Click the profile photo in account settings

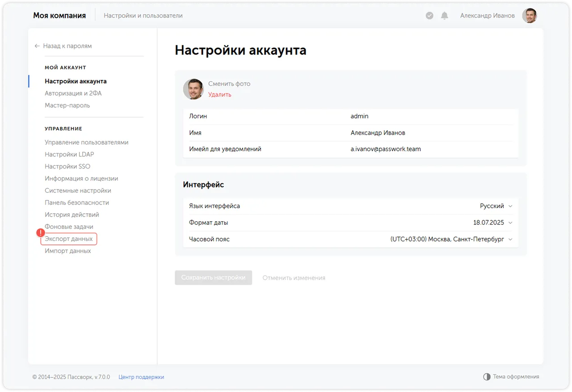pyautogui.click(x=193, y=89)
